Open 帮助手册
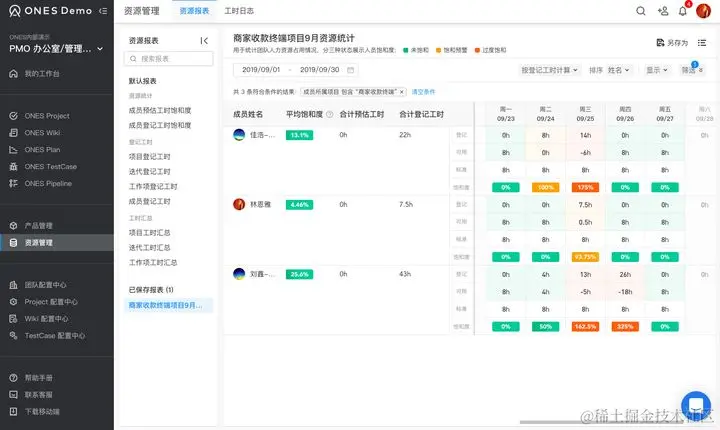Image resolution: width=720 pixels, height=430 pixels. pyautogui.click(x=39, y=378)
